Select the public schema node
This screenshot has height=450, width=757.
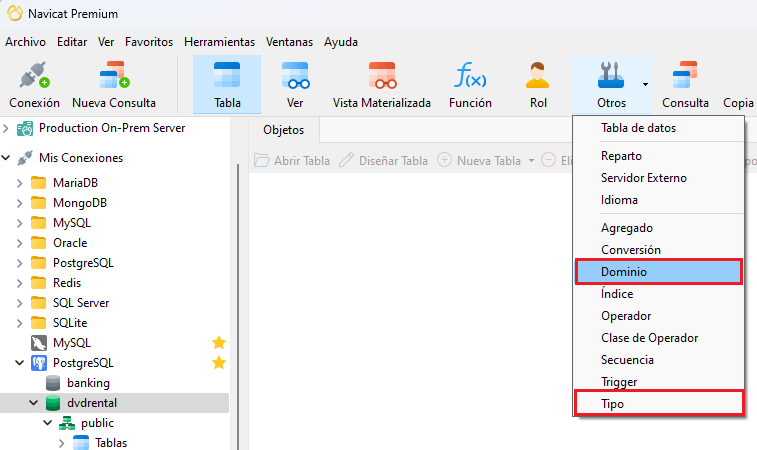86,423
